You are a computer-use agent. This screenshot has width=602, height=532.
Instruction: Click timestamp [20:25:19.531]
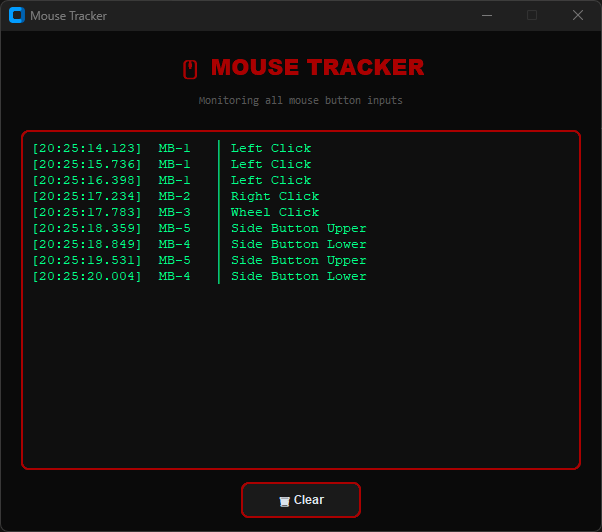coord(87,261)
